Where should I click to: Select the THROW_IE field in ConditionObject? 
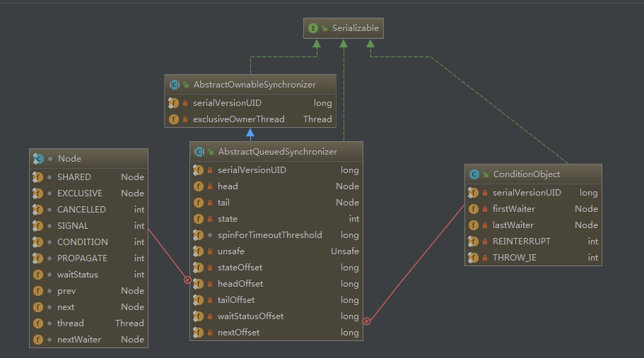click(x=514, y=258)
